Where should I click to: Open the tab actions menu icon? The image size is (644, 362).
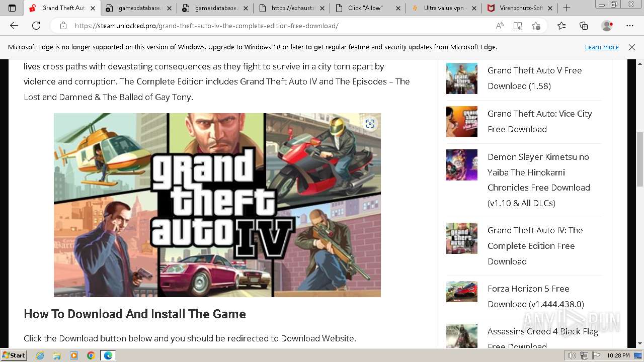tap(12, 8)
